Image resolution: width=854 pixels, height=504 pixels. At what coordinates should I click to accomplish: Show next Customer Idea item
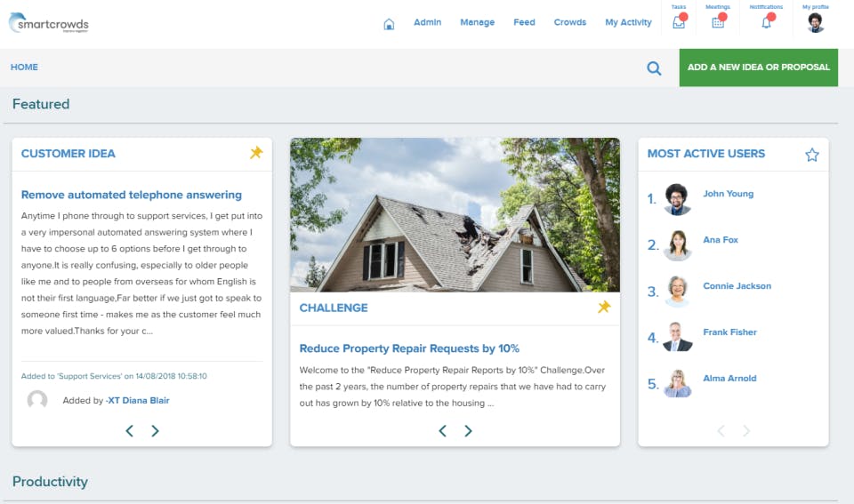[155, 431]
